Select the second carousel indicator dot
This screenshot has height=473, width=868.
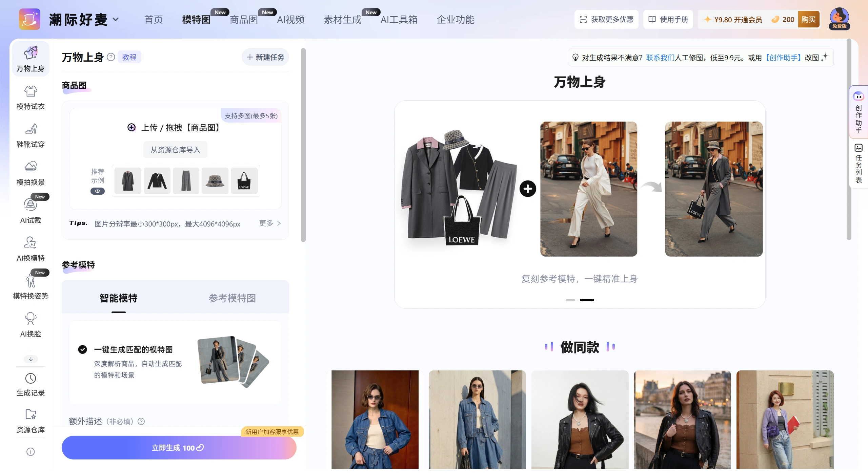587,300
